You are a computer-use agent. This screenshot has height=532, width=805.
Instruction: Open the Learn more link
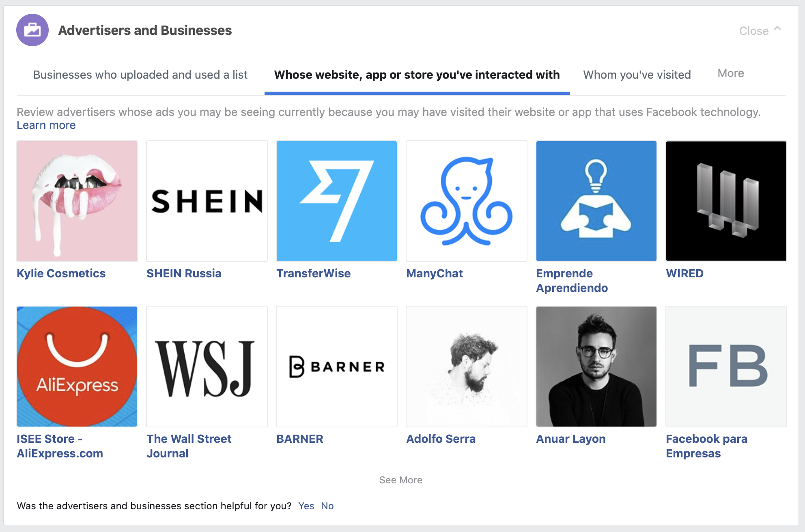point(46,125)
